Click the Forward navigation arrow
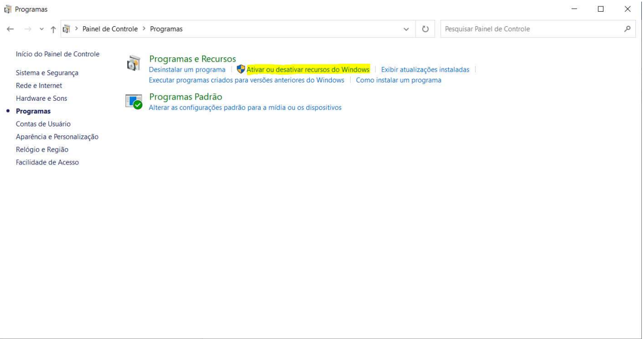This screenshot has width=644, height=339. click(x=28, y=29)
